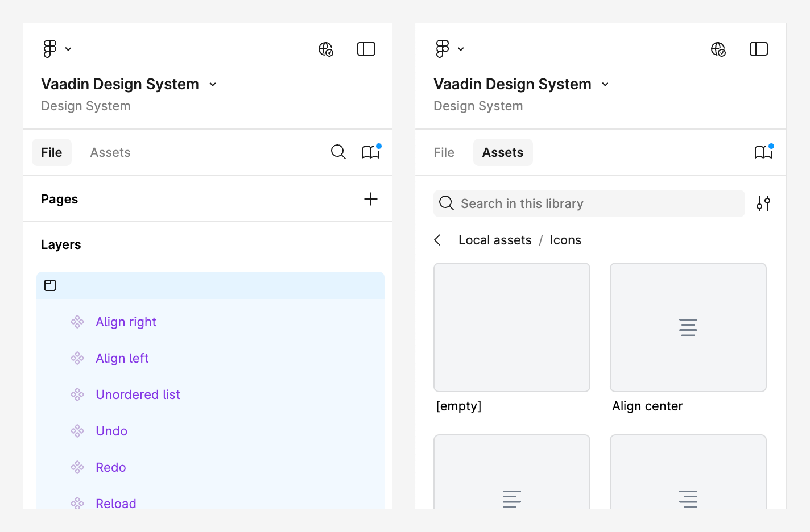Open the Figma main menu in left panel

pyautogui.click(x=50, y=49)
